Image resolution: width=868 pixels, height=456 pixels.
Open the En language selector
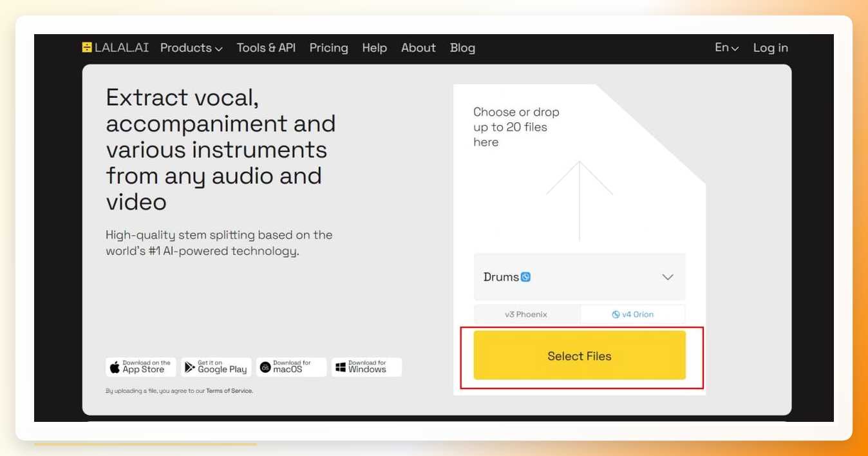click(x=727, y=48)
